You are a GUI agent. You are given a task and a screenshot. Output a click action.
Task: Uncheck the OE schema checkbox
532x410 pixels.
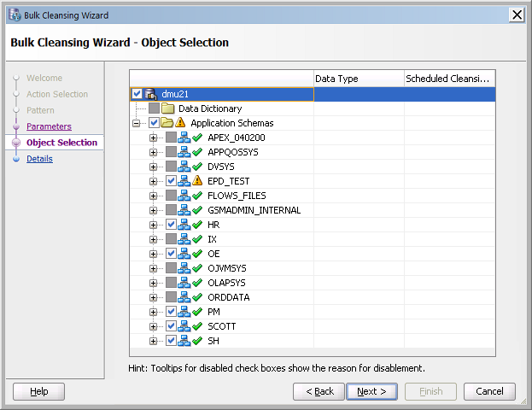pyautogui.click(x=171, y=254)
